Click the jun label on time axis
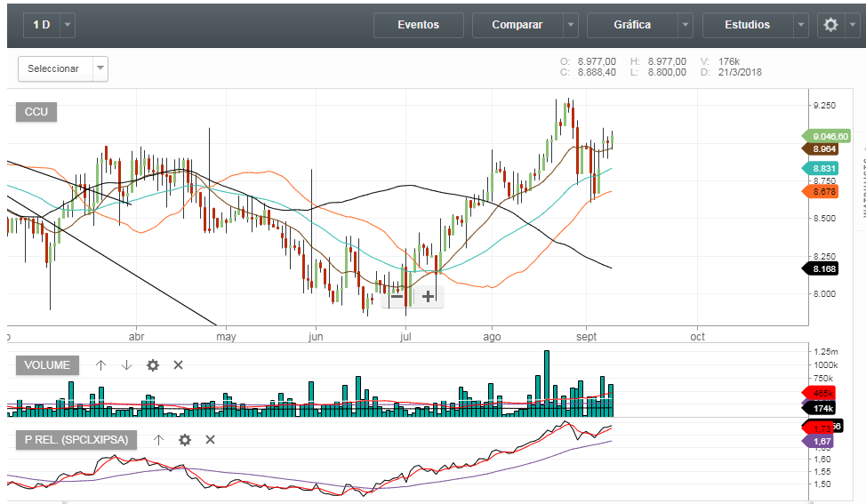Screen dimensions: 866x504 (x=316, y=337)
